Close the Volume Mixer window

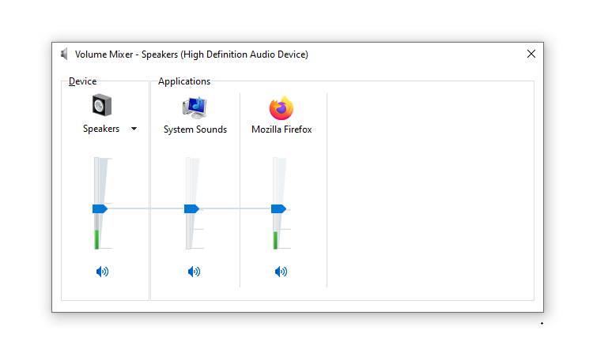point(531,54)
